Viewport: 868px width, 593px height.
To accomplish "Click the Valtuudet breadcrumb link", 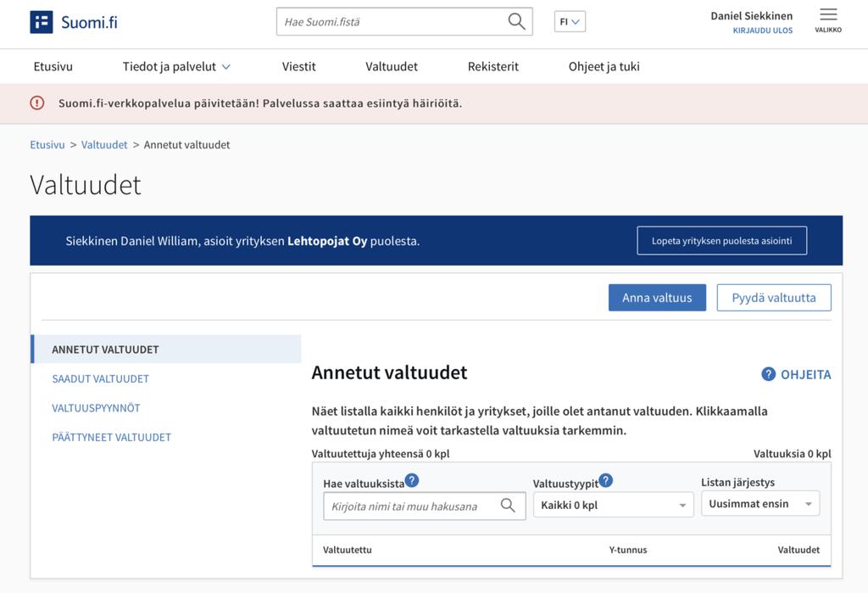I will click(x=104, y=145).
